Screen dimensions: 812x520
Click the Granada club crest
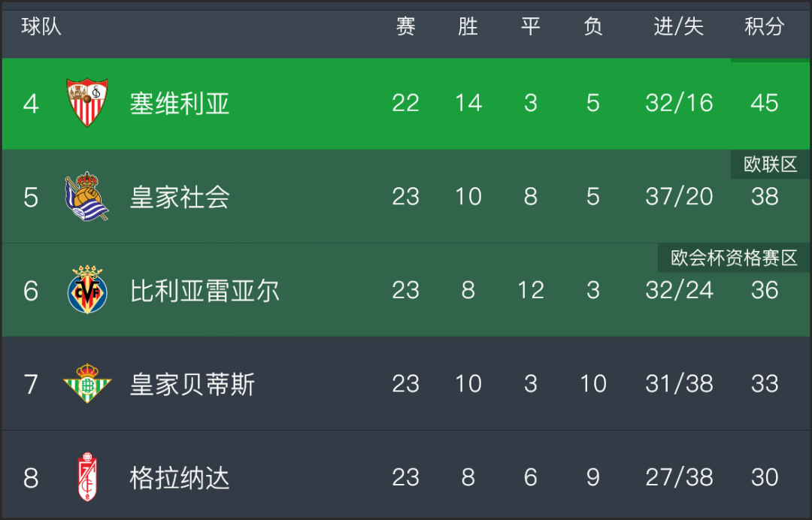[87, 476]
